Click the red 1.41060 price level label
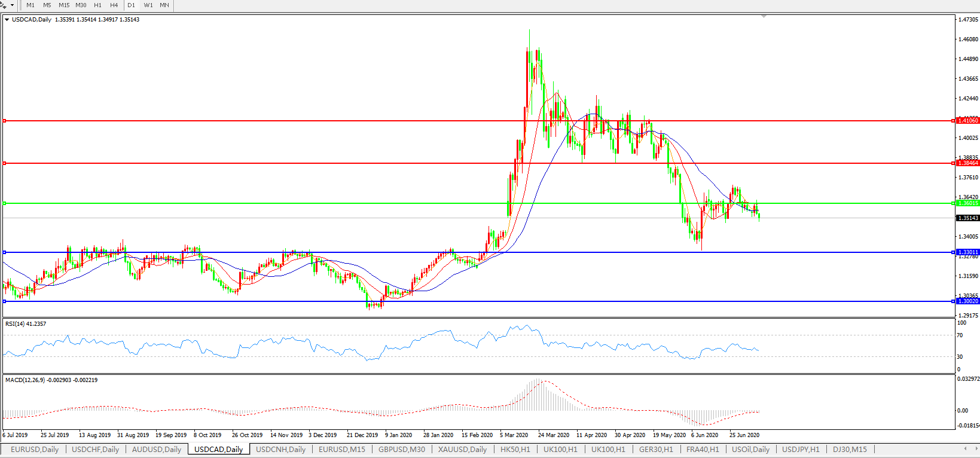The image size is (980, 458). coord(968,121)
